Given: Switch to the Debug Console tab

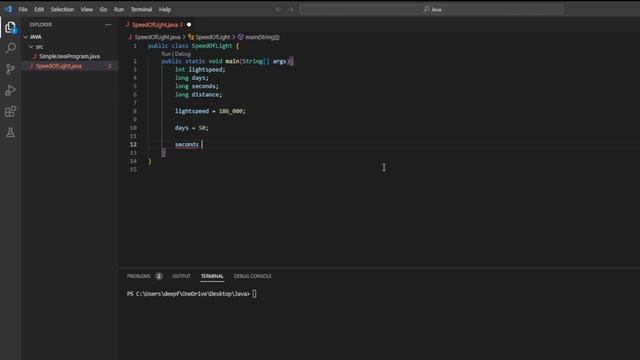Looking at the screenshot, I should (x=252, y=276).
